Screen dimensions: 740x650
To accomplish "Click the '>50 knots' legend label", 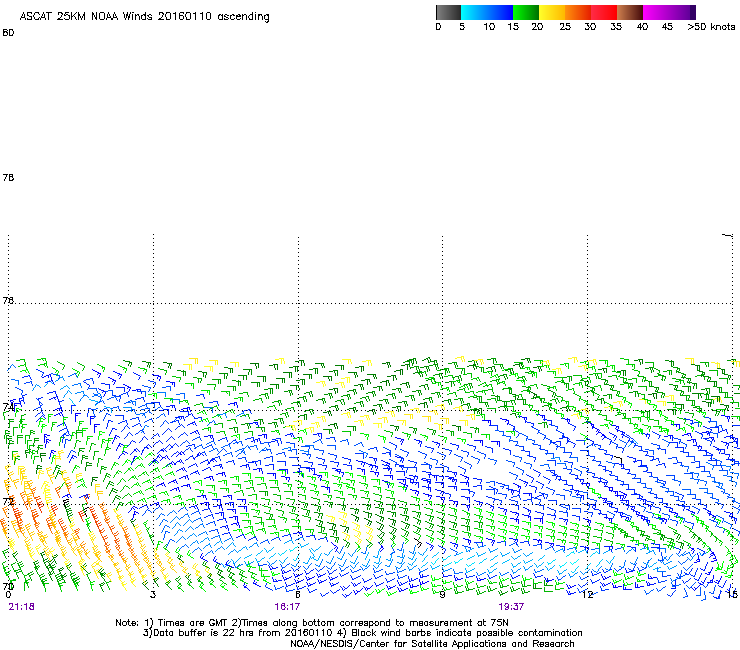I will (x=711, y=27).
